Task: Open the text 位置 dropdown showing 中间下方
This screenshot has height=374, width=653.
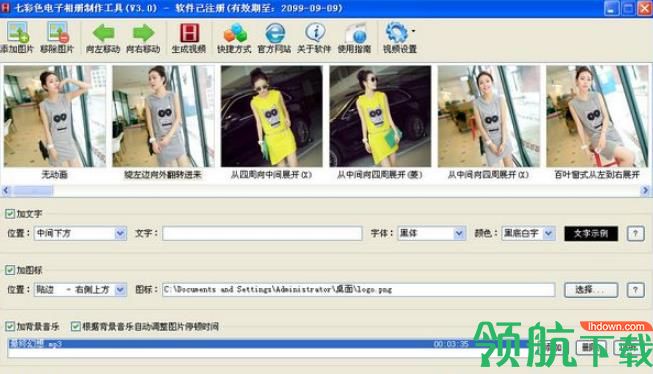Action: (x=80, y=233)
